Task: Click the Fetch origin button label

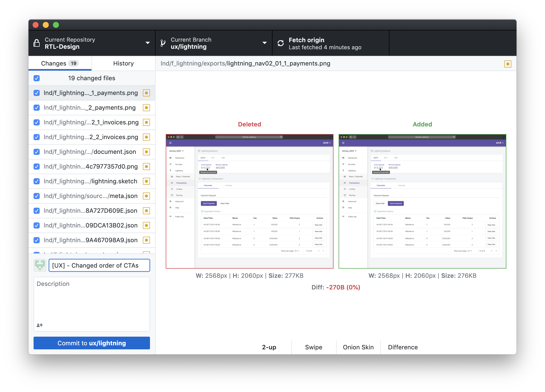Action: click(x=307, y=40)
